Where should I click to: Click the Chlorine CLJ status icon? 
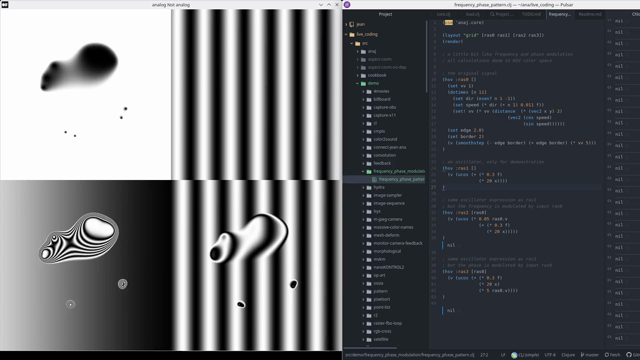click(x=514, y=355)
